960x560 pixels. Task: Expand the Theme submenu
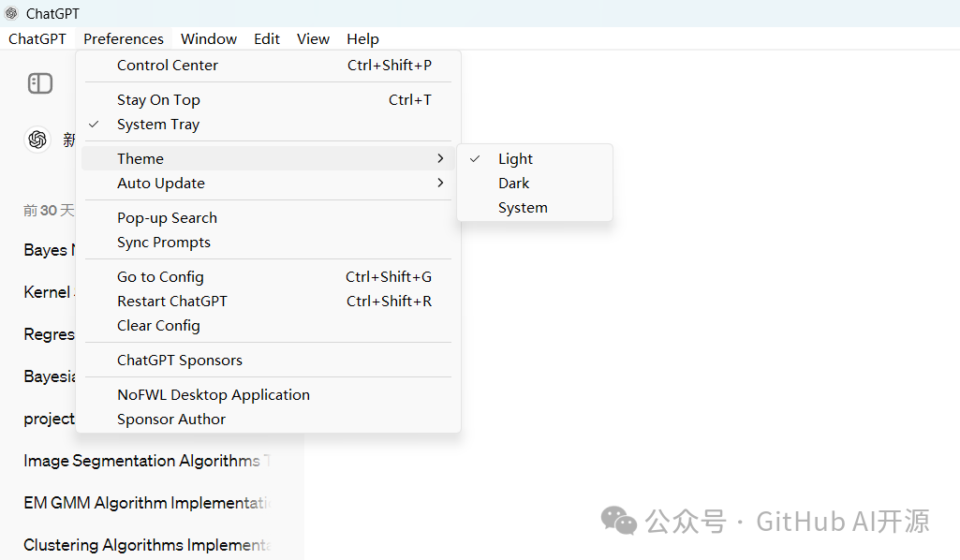point(268,158)
